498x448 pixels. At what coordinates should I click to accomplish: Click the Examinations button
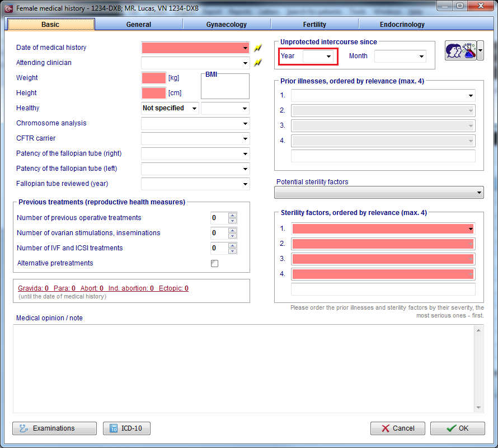55,428
